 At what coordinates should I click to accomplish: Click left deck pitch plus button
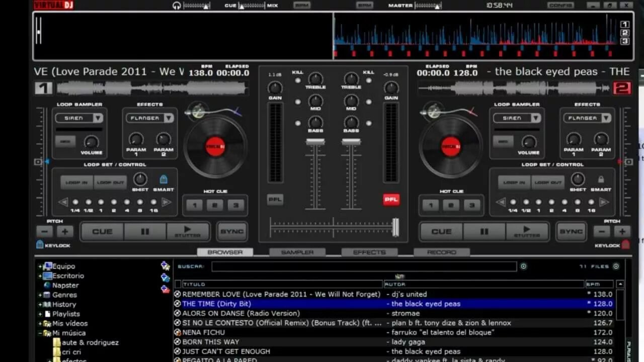coord(65,232)
